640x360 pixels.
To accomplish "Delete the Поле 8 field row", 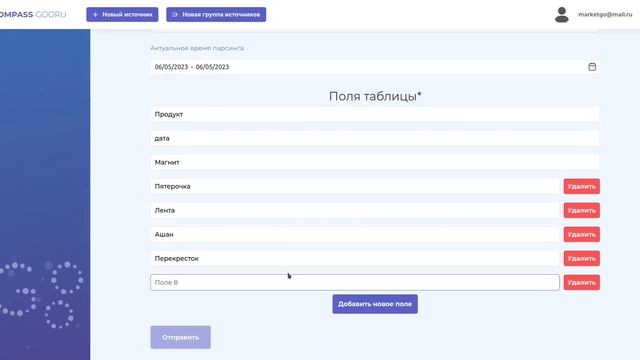I will pyautogui.click(x=582, y=282).
